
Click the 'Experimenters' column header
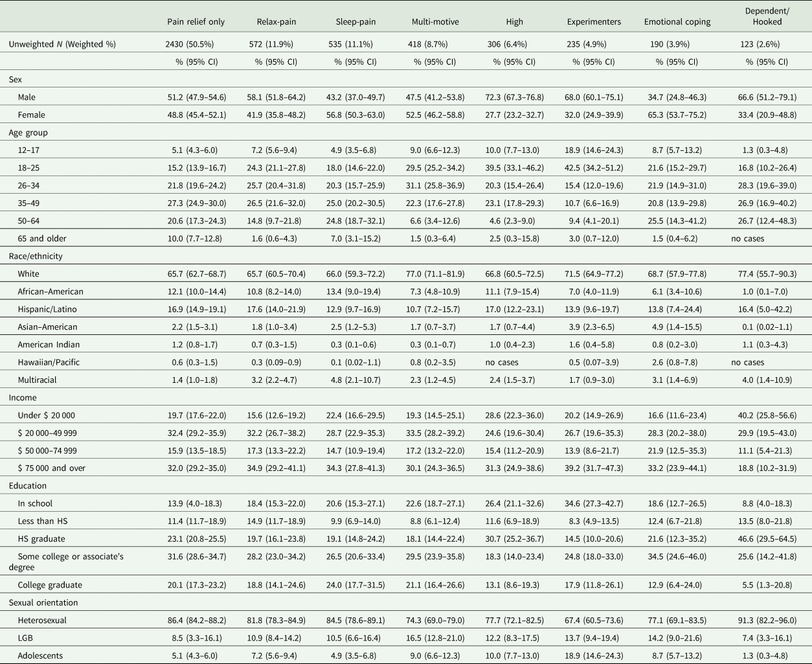click(x=594, y=21)
